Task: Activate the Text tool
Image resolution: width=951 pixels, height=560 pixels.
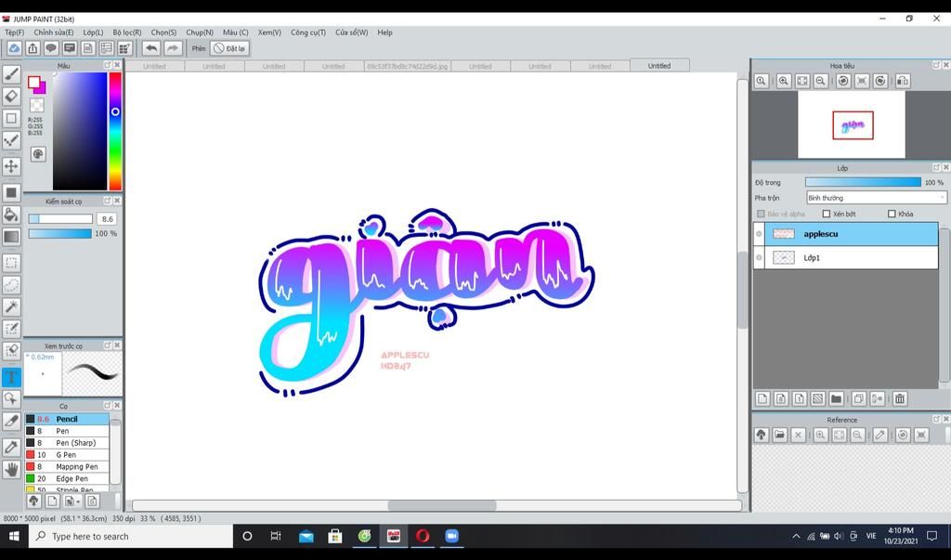Action: (x=11, y=377)
